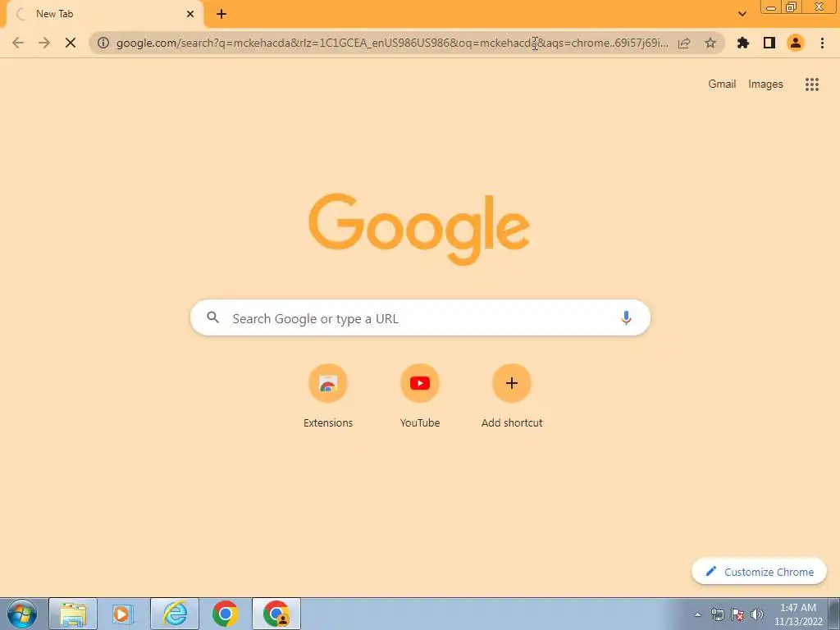This screenshot has width=840, height=630.
Task: Bookmark this tab with the star
Action: (x=710, y=43)
